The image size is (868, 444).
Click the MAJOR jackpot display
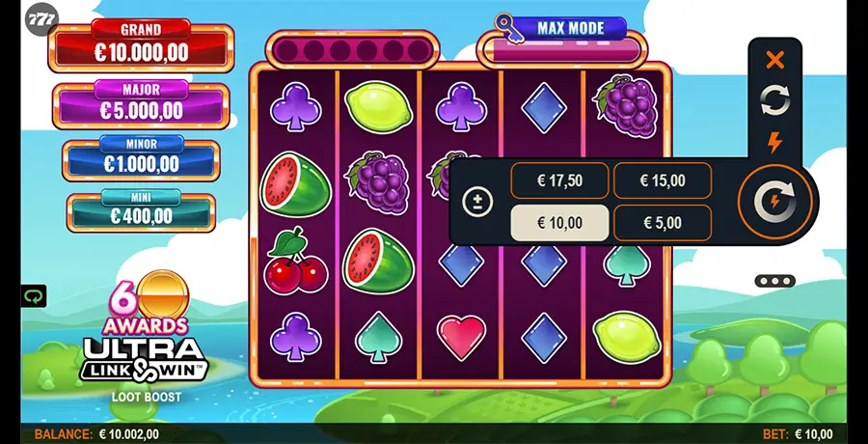[x=141, y=104]
